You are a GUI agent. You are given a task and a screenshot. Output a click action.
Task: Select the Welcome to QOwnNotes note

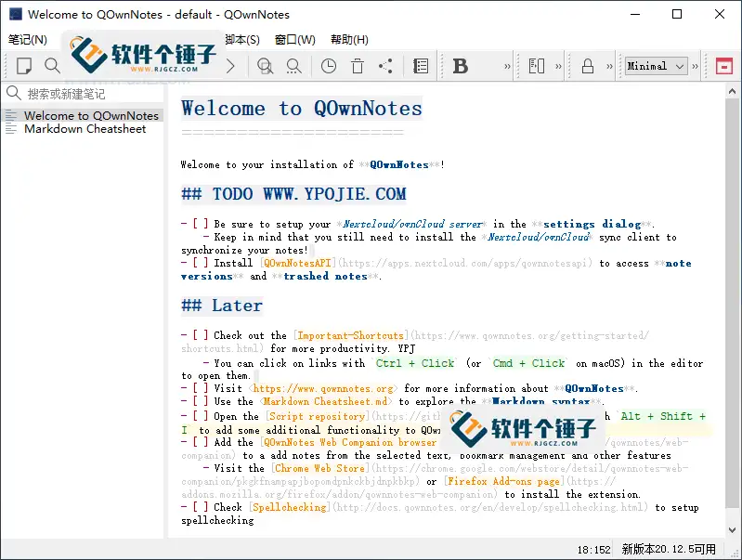pos(83,115)
